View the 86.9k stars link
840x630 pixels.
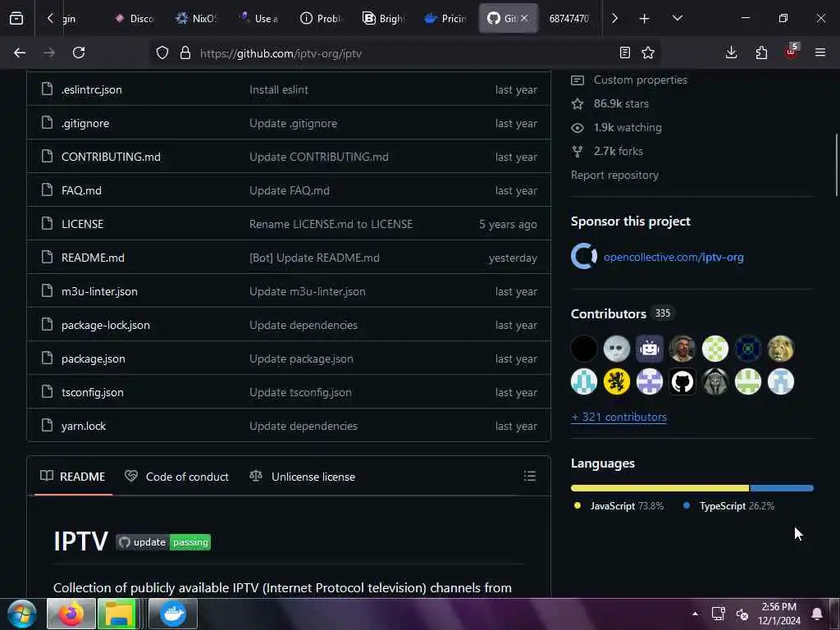click(x=621, y=103)
